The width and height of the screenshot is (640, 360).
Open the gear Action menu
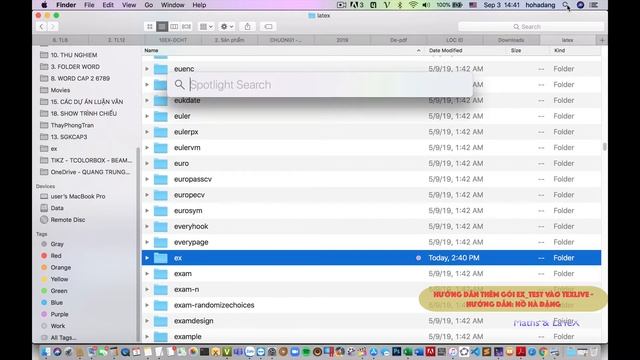(x=227, y=27)
